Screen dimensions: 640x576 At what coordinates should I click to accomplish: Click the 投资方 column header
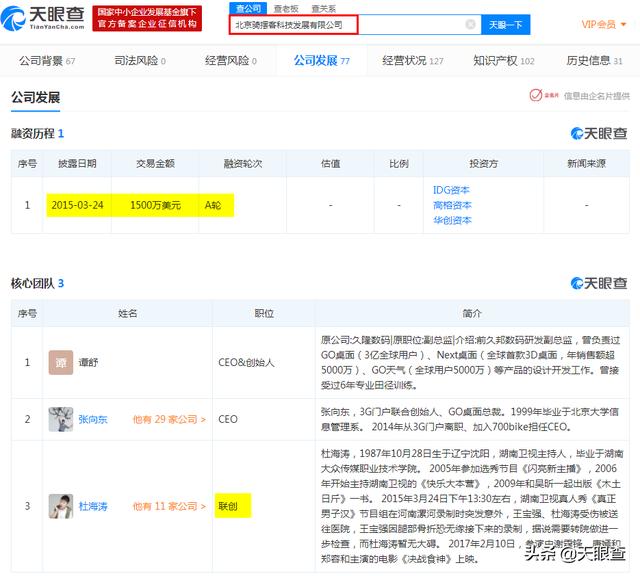[483, 164]
